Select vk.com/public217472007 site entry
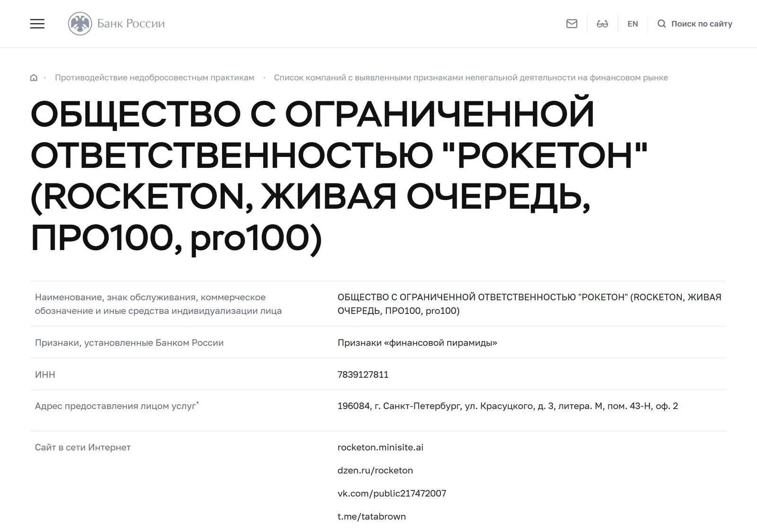 pyautogui.click(x=392, y=494)
